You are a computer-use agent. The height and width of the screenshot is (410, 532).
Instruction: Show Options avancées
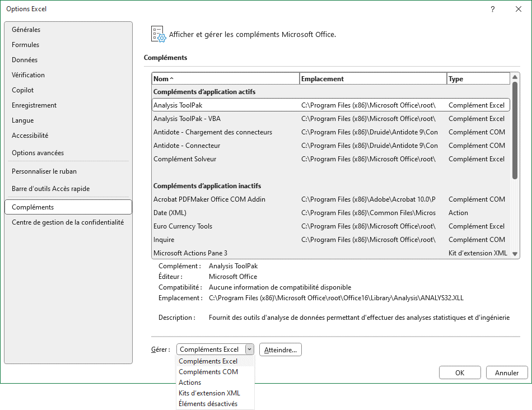click(x=68, y=153)
